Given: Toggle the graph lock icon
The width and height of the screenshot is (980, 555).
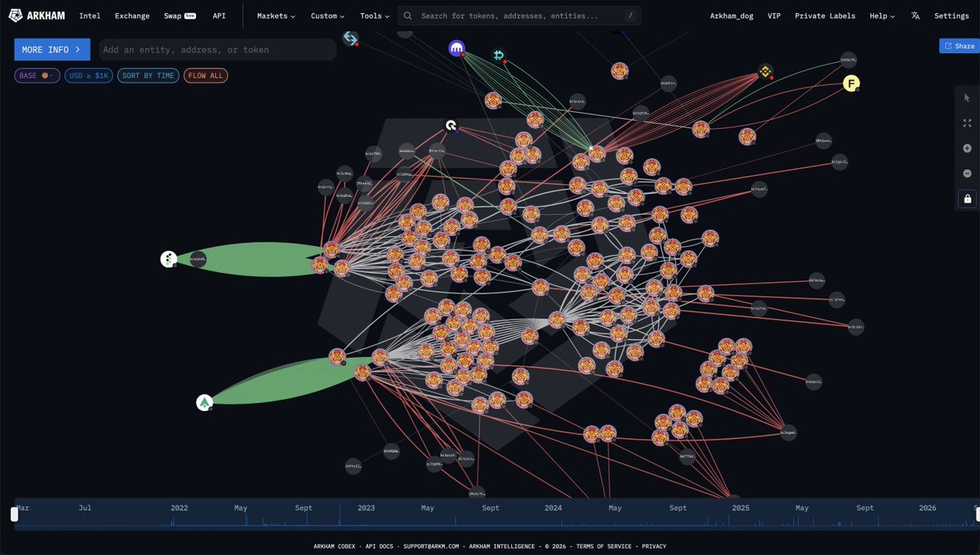Looking at the screenshot, I should tap(968, 199).
